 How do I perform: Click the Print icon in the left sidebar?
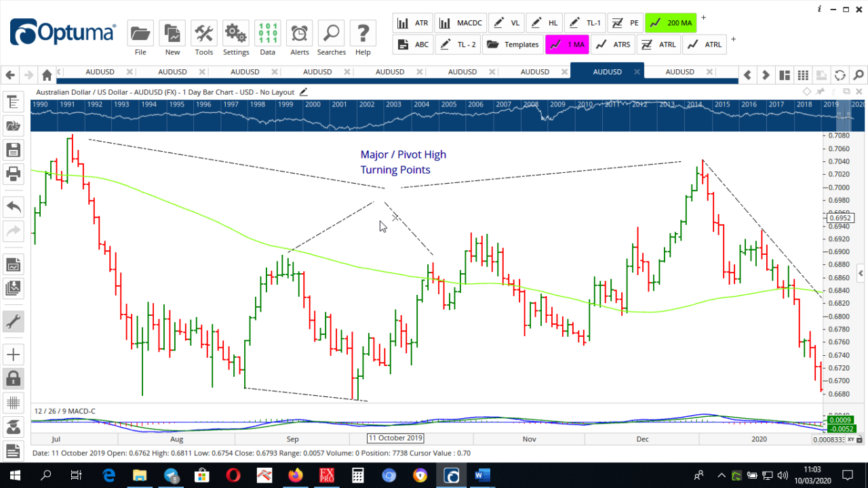14,174
